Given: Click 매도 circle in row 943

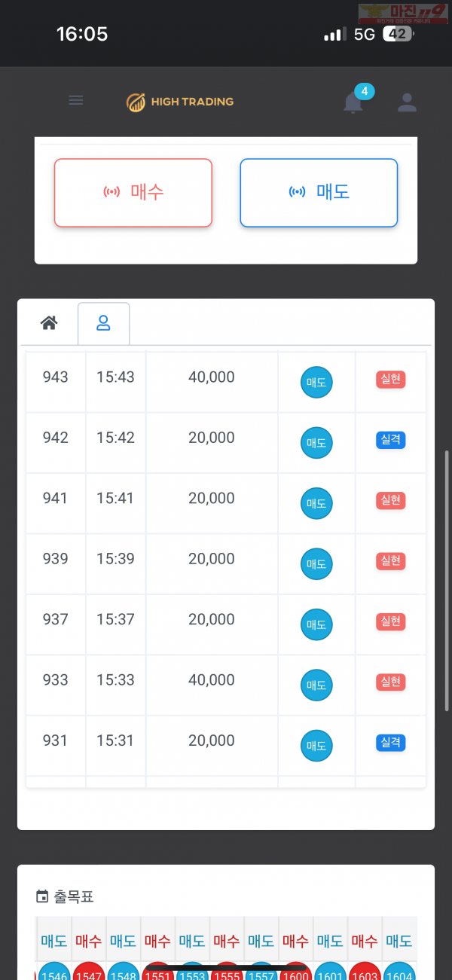Looking at the screenshot, I should pyautogui.click(x=316, y=382).
